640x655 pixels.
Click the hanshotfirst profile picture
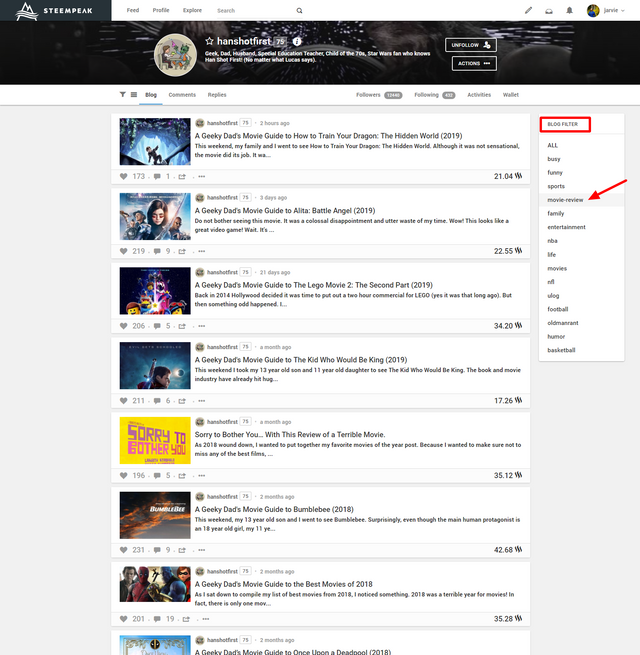point(175,55)
